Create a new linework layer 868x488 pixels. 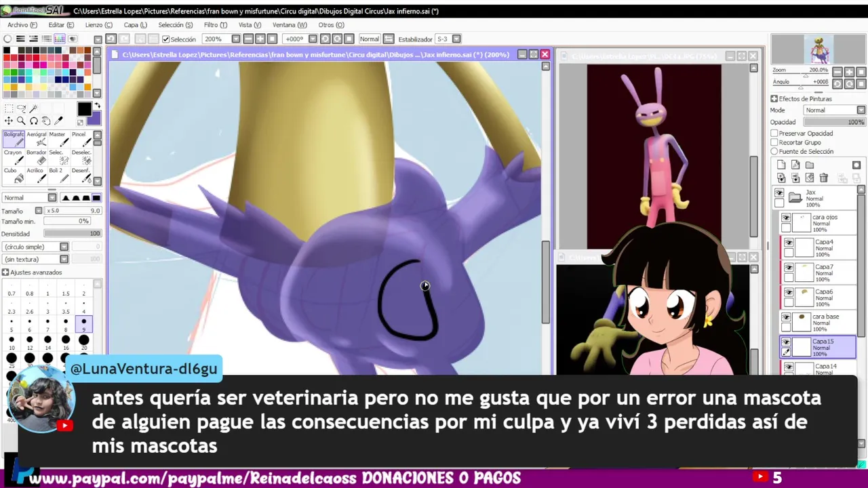[x=795, y=165]
